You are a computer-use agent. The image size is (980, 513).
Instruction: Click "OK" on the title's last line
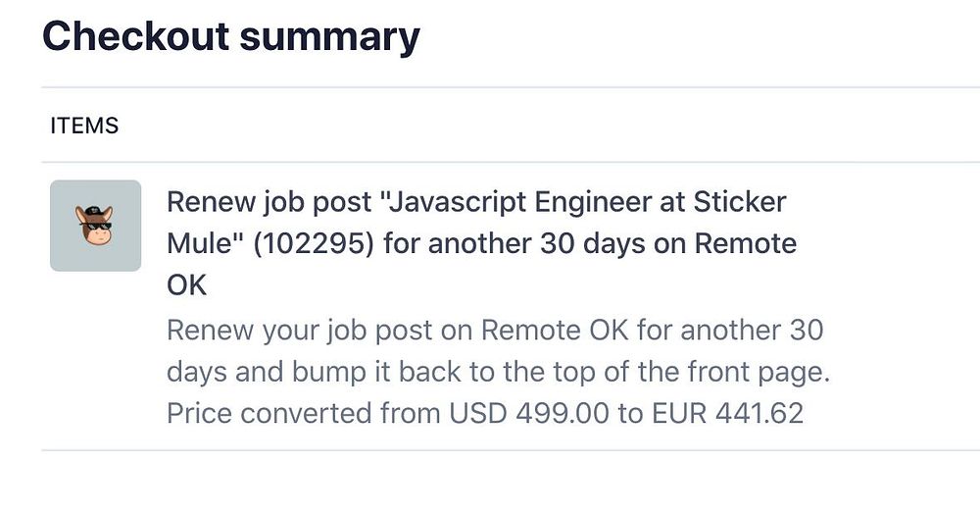[186, 283]
